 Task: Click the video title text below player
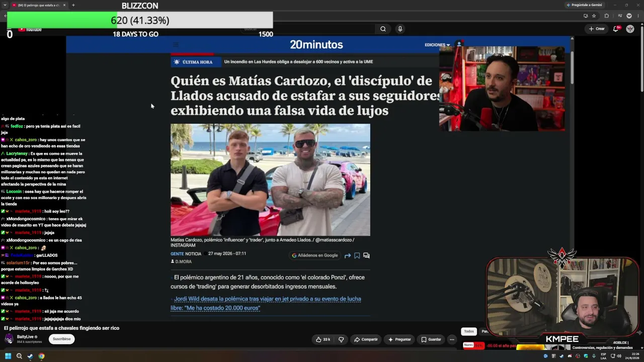[62, 328]
